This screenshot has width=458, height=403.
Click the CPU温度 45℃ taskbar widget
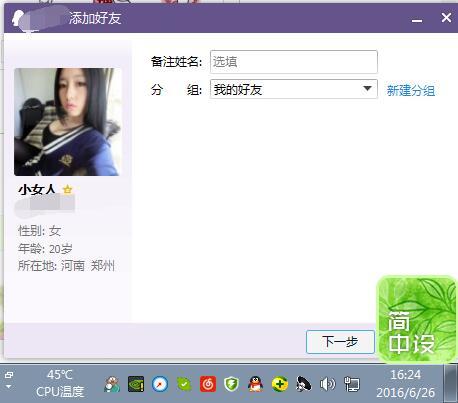point(60,383)
